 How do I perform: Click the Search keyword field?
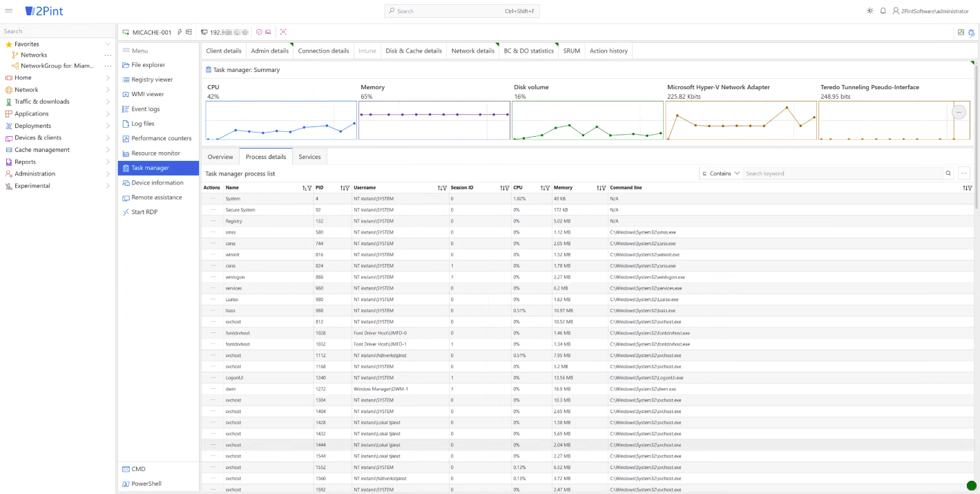843,173
